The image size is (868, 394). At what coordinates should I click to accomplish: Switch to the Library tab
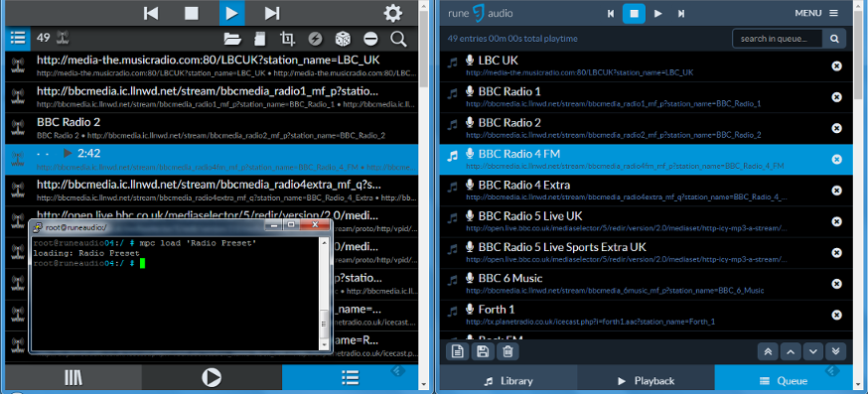[x=508, y=381]
